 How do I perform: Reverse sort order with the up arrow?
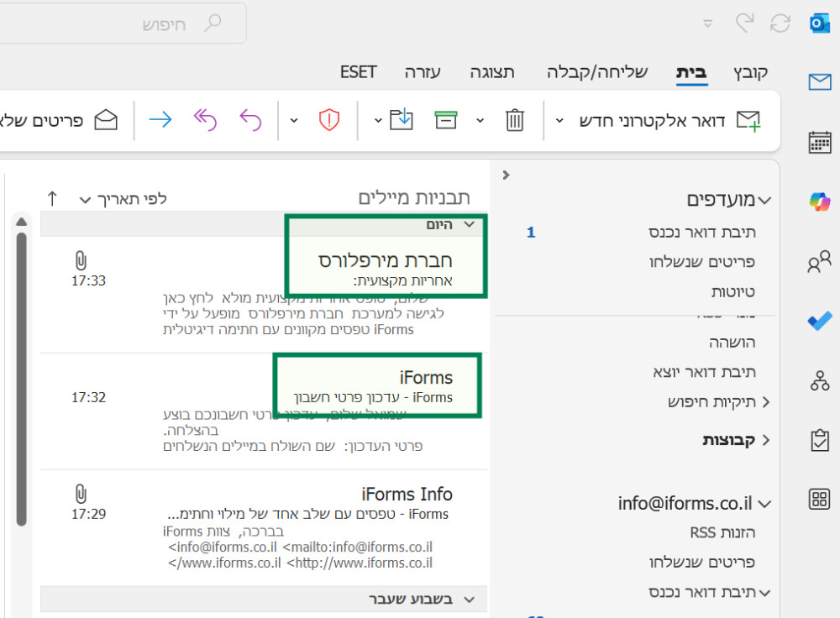52,199
